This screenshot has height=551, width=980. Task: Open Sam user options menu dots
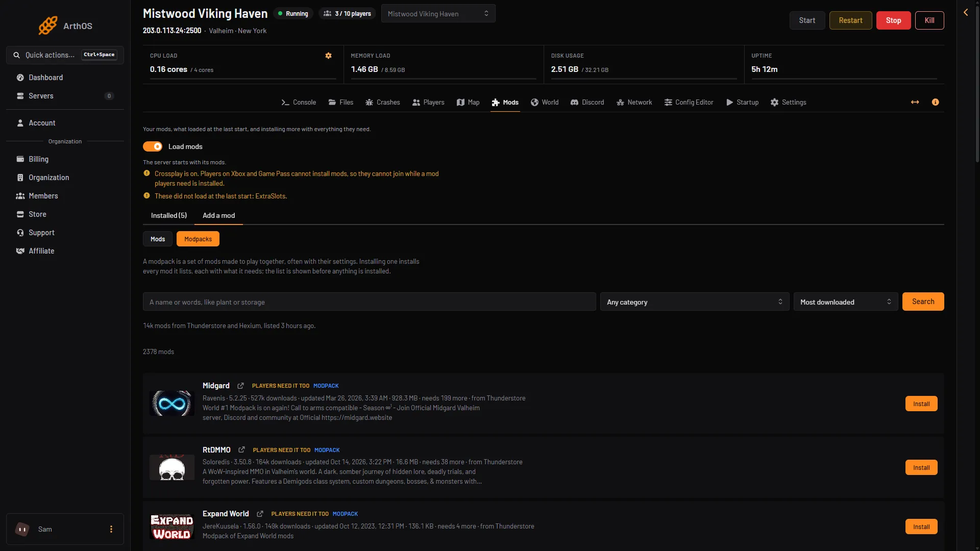click(111, 529)
